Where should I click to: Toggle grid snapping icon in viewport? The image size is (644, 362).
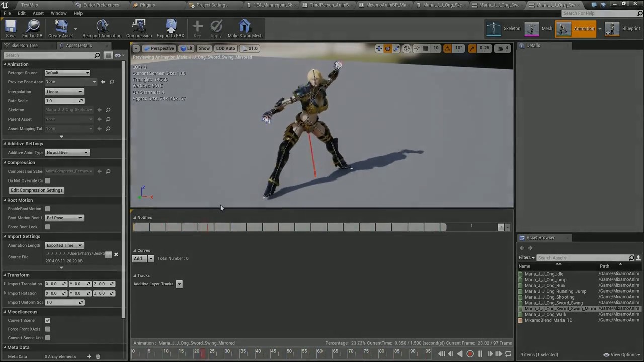click(x=425, y=48)
